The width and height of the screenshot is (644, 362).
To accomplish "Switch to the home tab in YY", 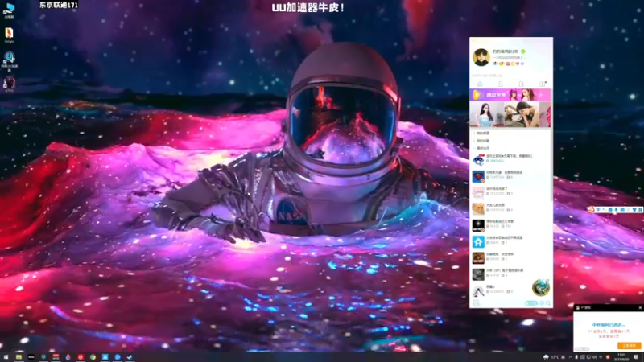I will tap(480, 84).
